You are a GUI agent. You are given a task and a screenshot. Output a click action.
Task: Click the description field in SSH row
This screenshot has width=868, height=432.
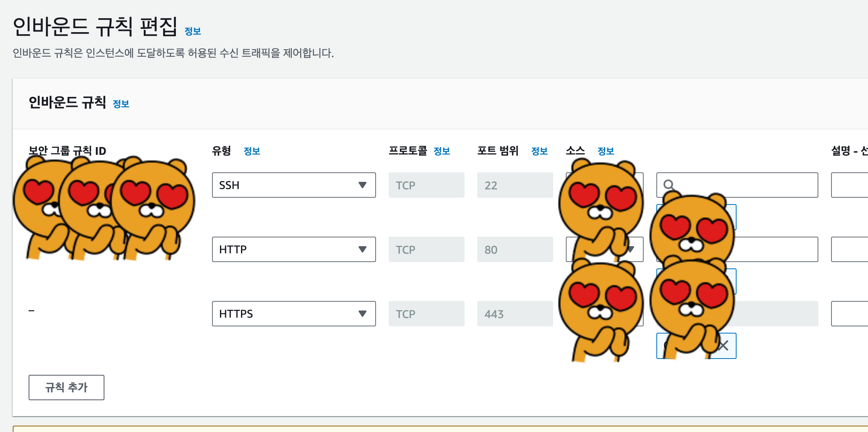[850, 185]
